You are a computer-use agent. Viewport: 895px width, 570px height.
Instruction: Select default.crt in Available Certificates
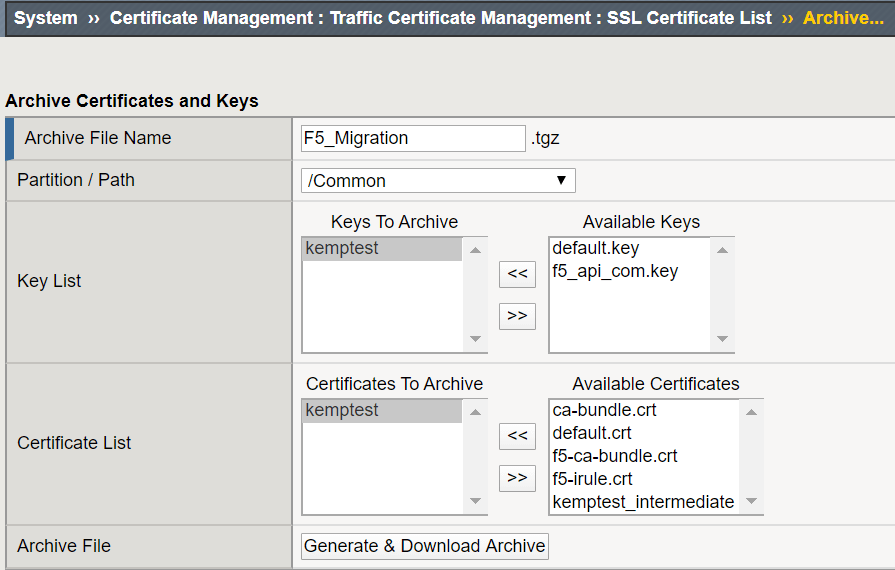pos(592,433)
